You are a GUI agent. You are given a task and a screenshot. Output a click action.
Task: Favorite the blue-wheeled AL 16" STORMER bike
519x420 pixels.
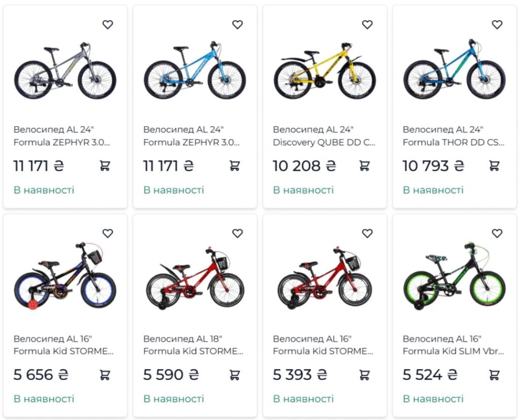108,233
